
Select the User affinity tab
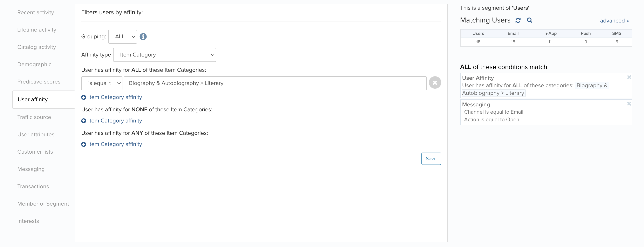point(43,100)
